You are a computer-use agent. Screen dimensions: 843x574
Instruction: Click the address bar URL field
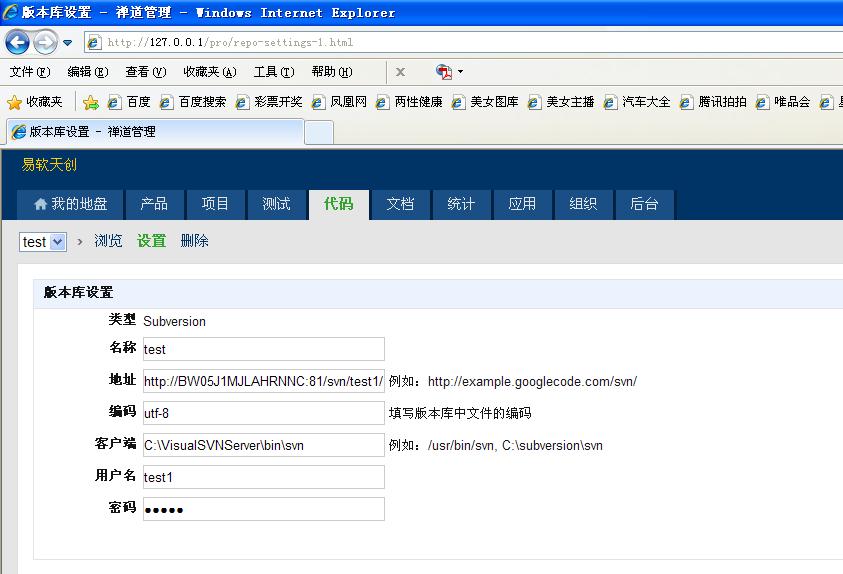pos(462,42)
